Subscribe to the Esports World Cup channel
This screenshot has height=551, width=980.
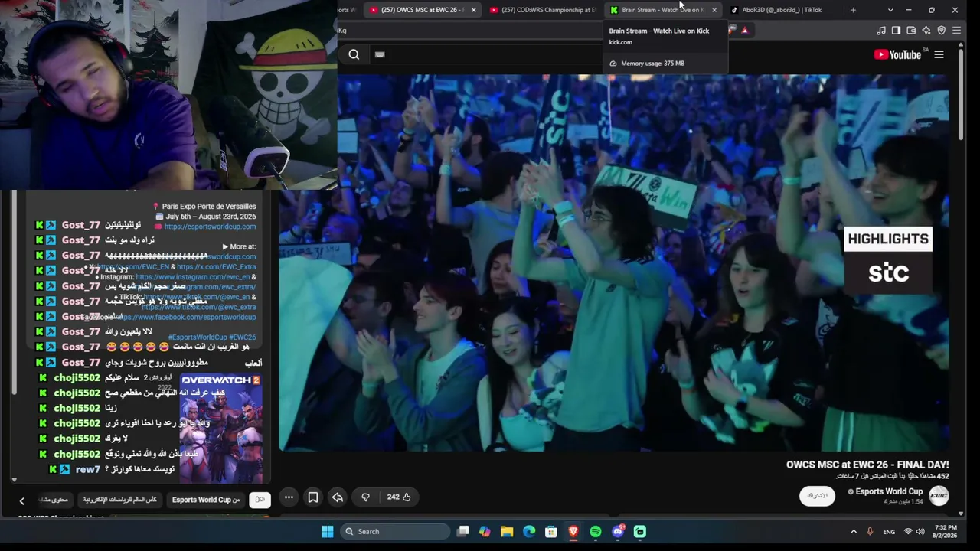[x=818, y=496]
